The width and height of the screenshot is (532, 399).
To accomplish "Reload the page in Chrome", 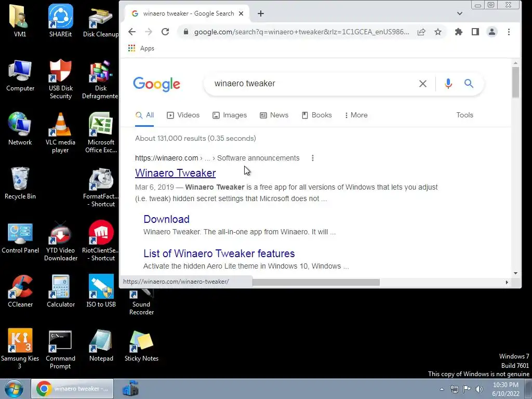I will point(165,32).
